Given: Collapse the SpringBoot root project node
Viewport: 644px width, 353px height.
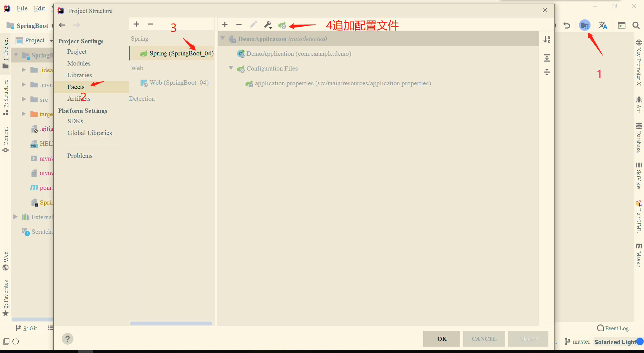Looking at the screenshot, I should point(16,55).
